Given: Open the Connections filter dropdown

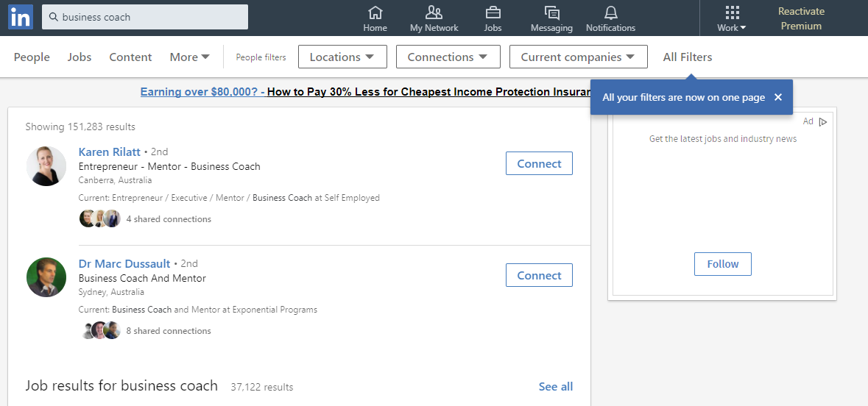Looking at the screenshot, I should [448, 57].
